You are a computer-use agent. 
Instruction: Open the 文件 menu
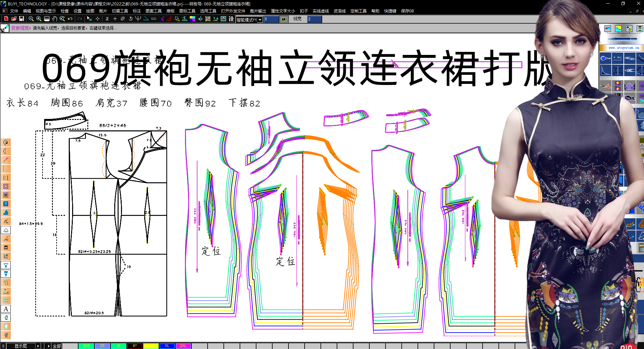click(14, 11)
